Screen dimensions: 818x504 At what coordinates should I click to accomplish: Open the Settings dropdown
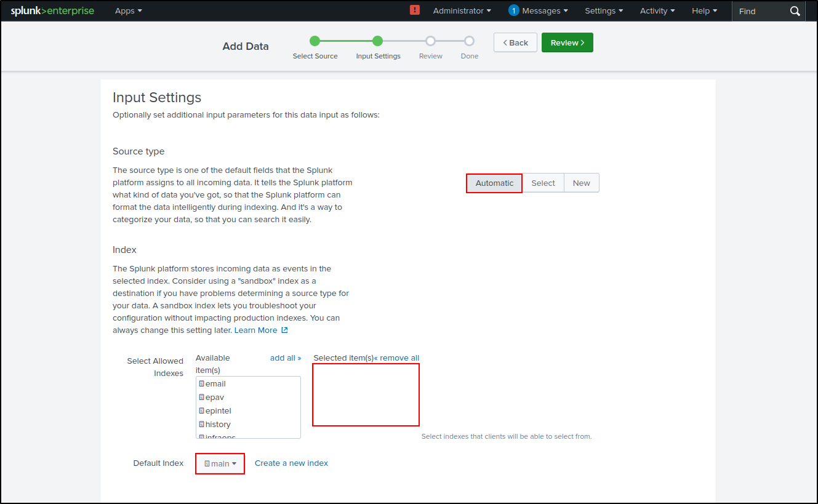[603, 10]
